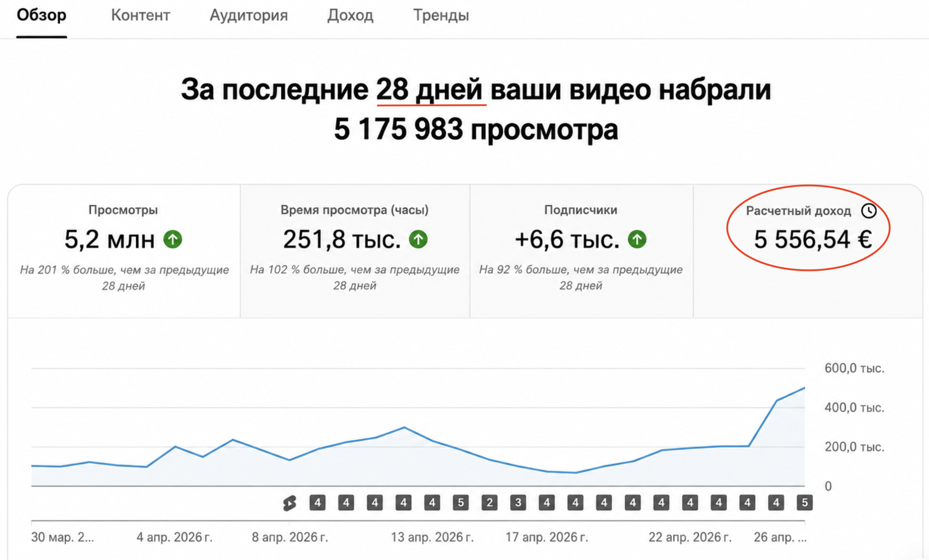Select the Подписчики metric card
Screen dimensions: 929x560
click(x=582, y=251)
